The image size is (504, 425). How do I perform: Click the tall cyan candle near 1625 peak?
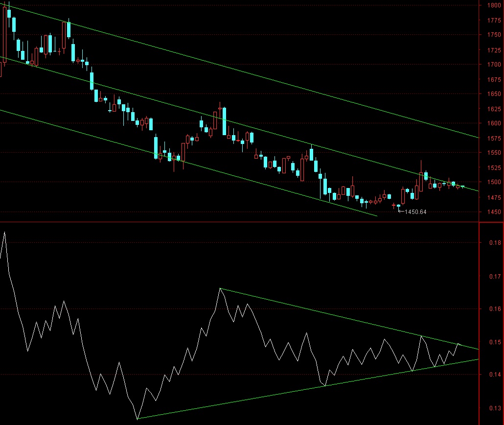pyautogui.click(x=225, y=121)
